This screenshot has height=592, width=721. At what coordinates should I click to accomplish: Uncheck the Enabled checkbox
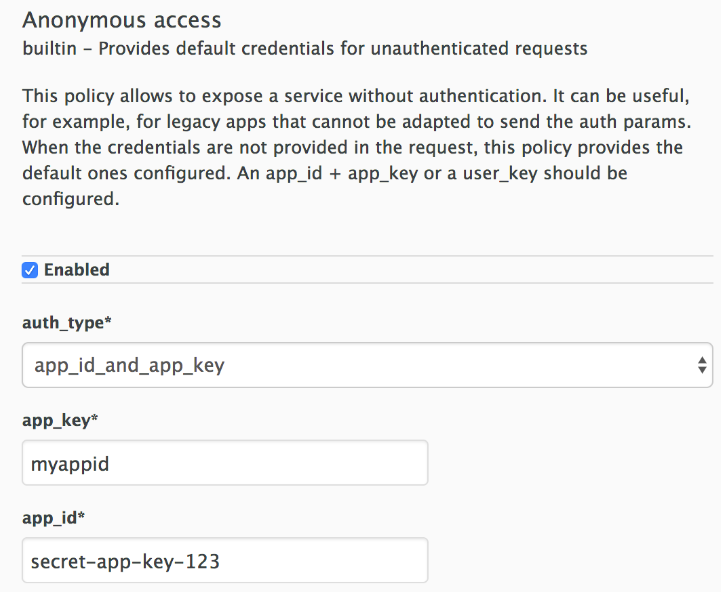[x=30, y=270]
